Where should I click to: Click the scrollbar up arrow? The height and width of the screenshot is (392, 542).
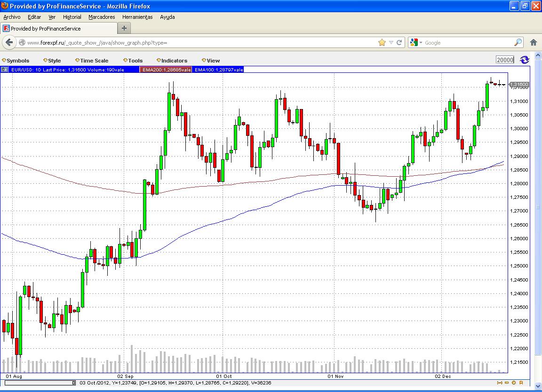coord(538,55)
